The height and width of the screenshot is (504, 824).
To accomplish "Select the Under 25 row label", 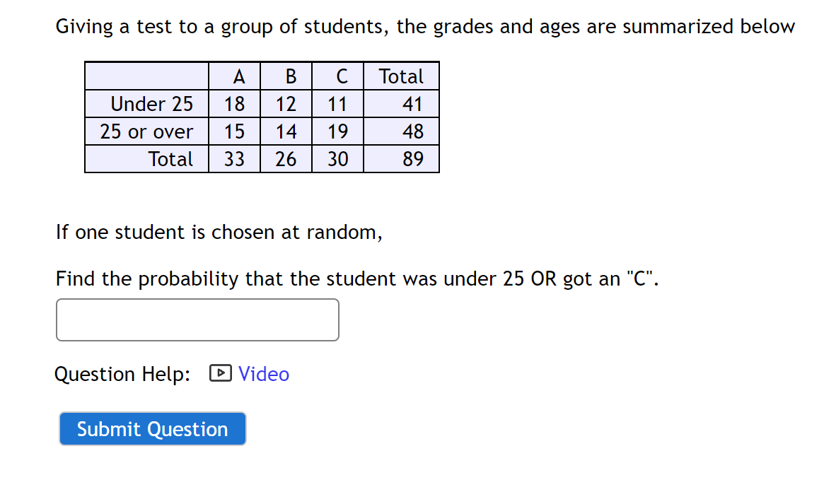I will click(x=152, y=103).
